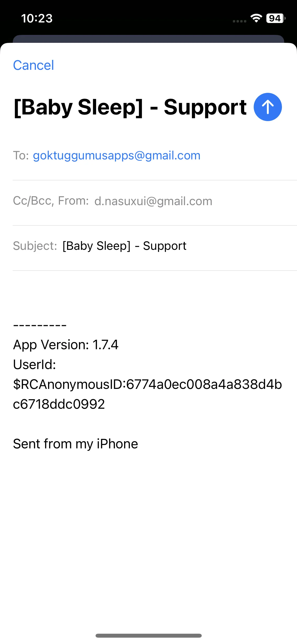Tap the Wi-Fi status icon
The width and height of the screenshot is (297, 644).
pos(256,18)
